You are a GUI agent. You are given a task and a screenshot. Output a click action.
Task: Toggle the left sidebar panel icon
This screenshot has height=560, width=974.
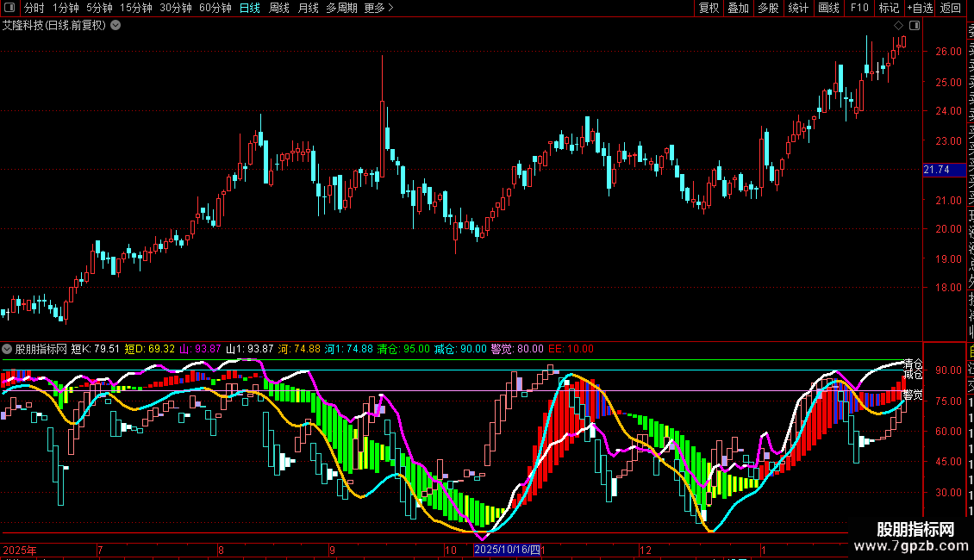tap(10, 9)
